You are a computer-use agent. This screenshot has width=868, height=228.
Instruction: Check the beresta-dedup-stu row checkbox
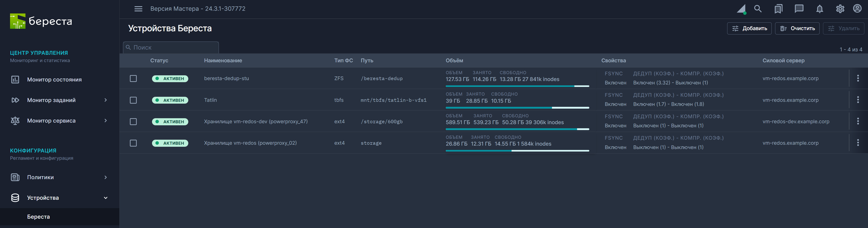[x=134, y=79]
